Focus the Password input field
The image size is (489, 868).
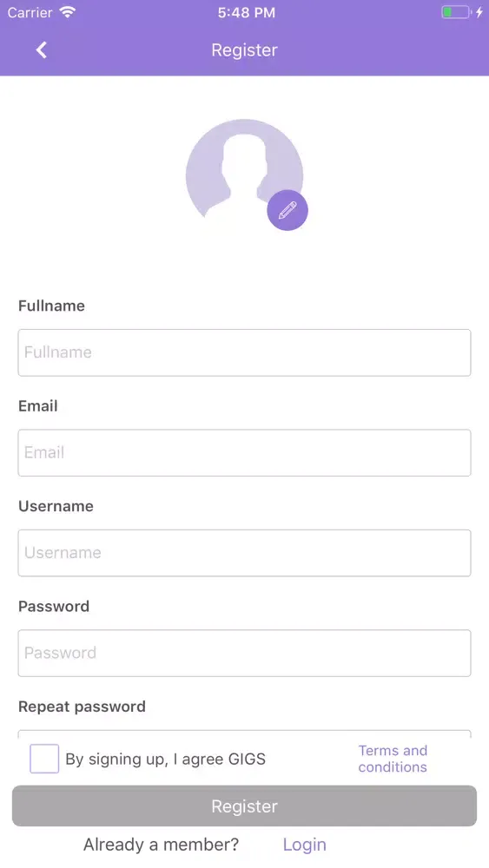tap(244, 654)
